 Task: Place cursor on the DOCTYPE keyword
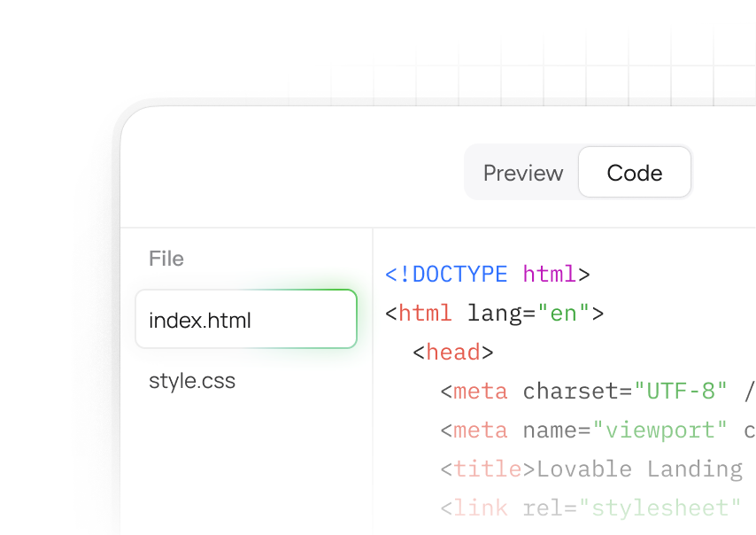[x=459, y=275]
